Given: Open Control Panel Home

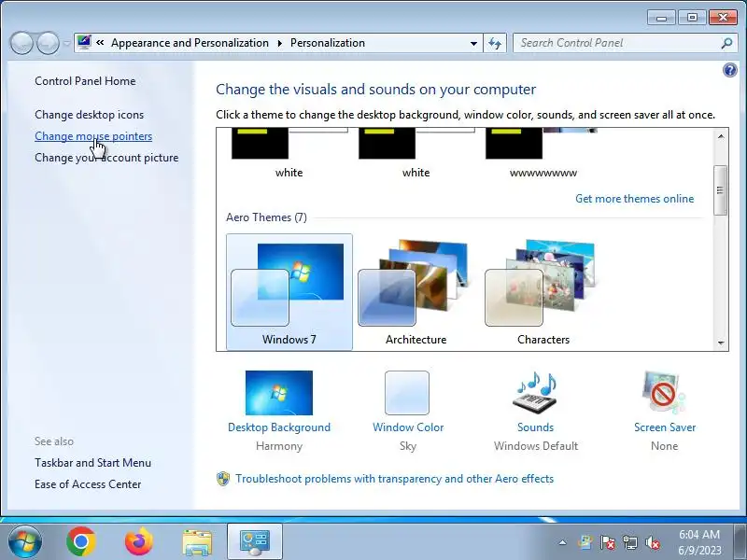Looking at the screenshot, I should coord(85,81).
